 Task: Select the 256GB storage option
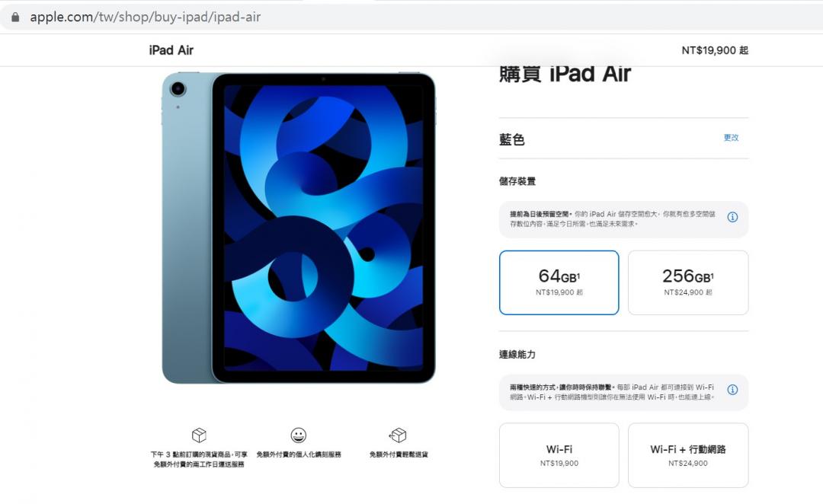click(x=688, y=282)
